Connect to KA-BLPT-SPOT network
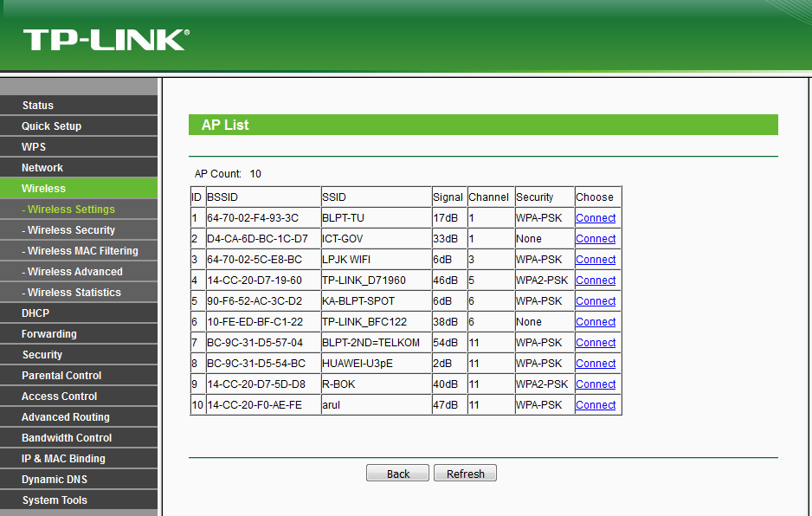The width and height of the screenshot is (812, 516). point(596,301)
